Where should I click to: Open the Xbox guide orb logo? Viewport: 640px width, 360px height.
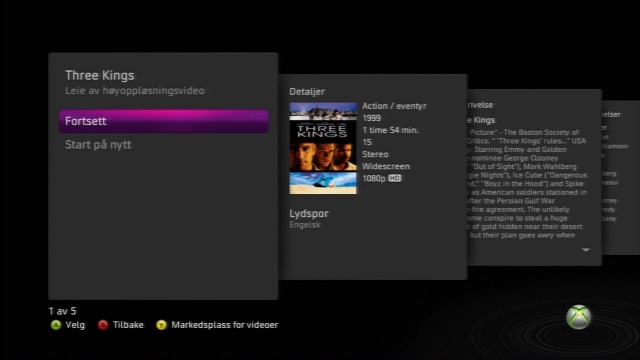point(578,317)
